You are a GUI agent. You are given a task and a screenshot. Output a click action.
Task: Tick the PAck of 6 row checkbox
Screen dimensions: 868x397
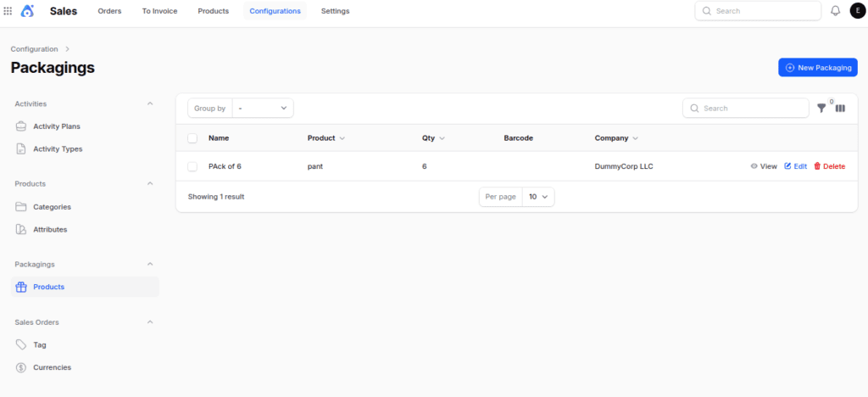(x=192, y=166)
